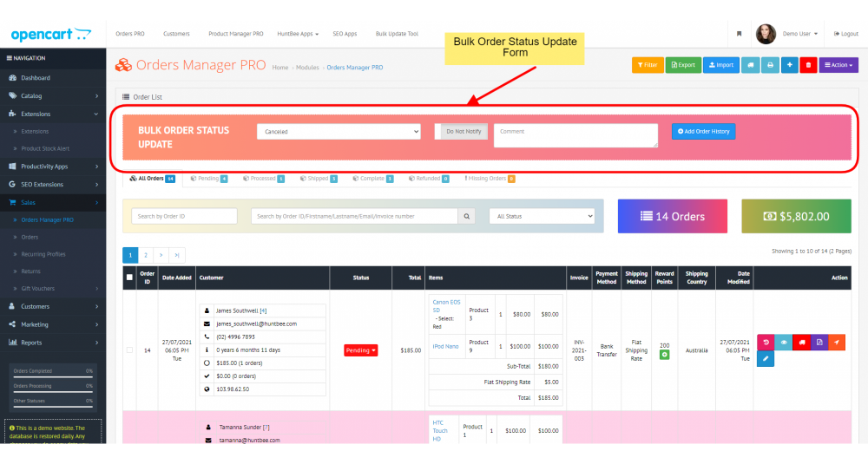Open the All Status filter dropdown

[542, 216]
